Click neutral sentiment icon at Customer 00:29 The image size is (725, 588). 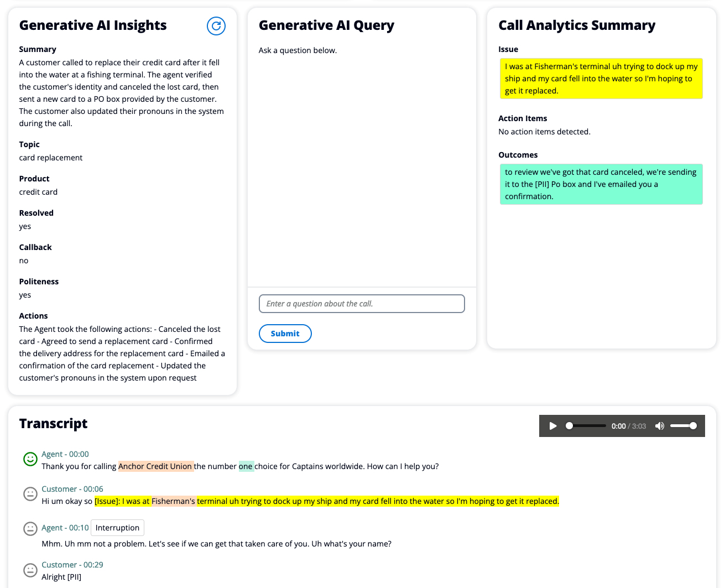(30, 569)
